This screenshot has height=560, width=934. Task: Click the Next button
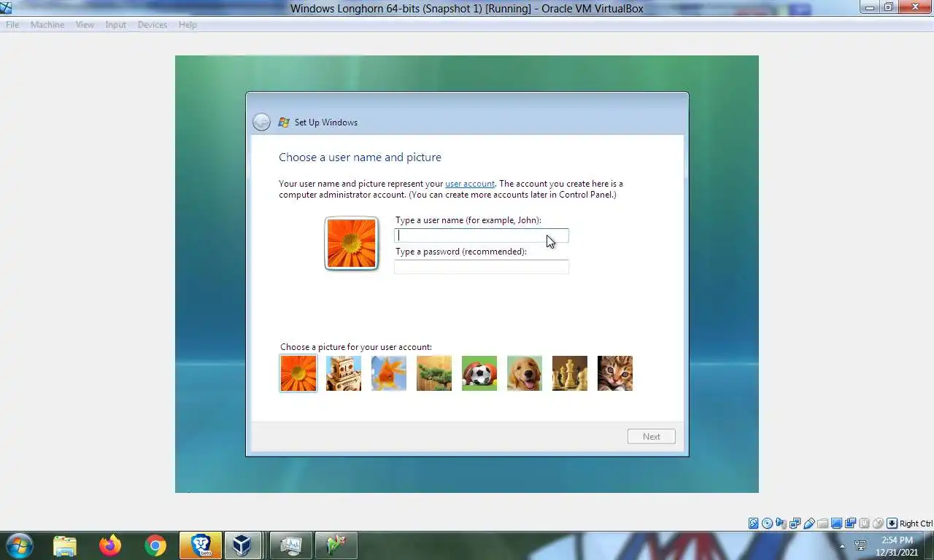point(652,437)
